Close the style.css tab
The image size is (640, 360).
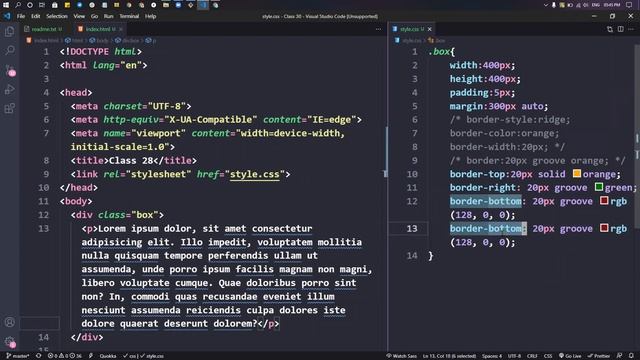click(429, 29)
